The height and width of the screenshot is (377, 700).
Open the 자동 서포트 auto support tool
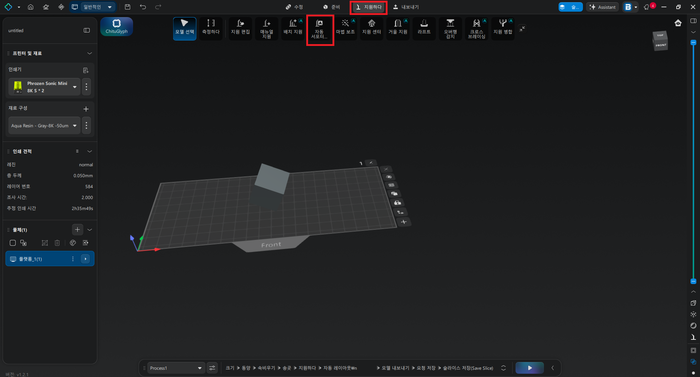(x=319, y=29)
